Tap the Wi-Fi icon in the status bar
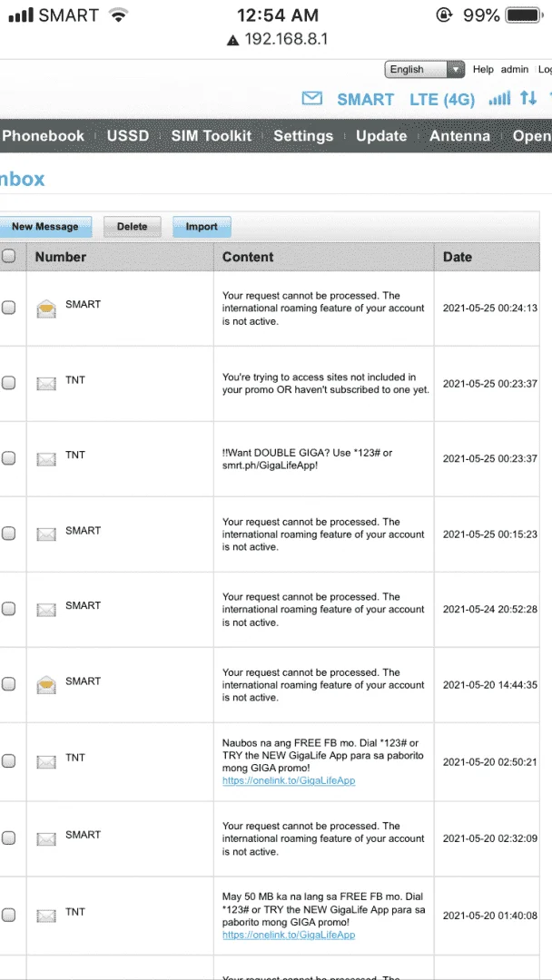The height and width of the screenshot is (980, 552). coord(117,15)
